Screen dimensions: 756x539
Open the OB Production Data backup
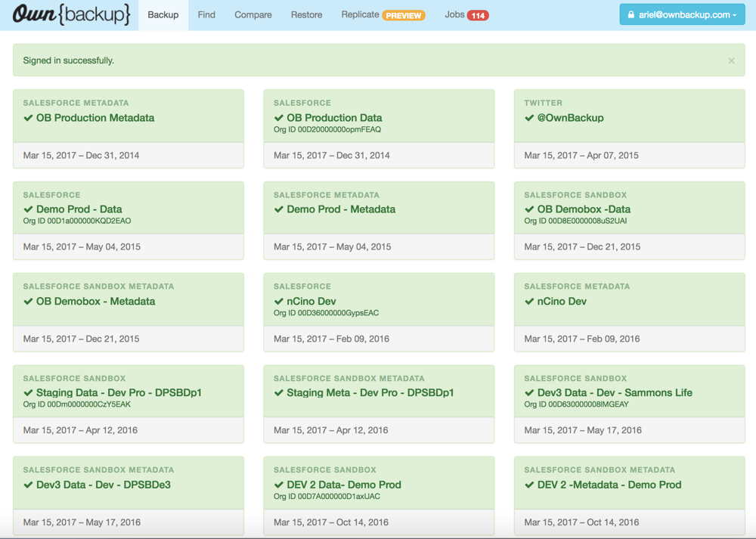point(334,118)
